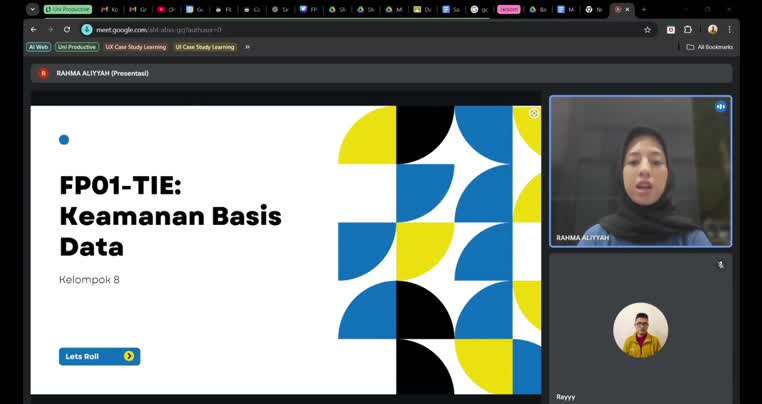Reload the Google Meet page
The height and width of the screenshot is (404, 762).
67,30
